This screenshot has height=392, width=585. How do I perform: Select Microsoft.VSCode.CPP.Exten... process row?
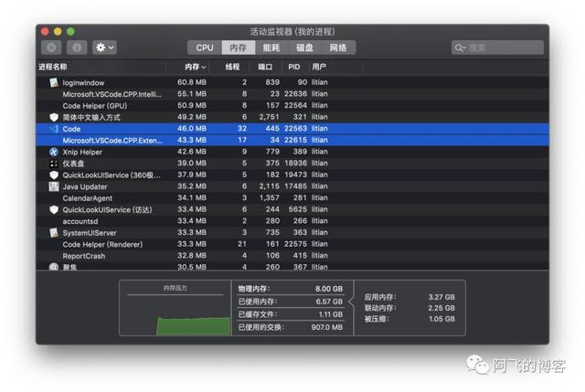pos(292,140)
